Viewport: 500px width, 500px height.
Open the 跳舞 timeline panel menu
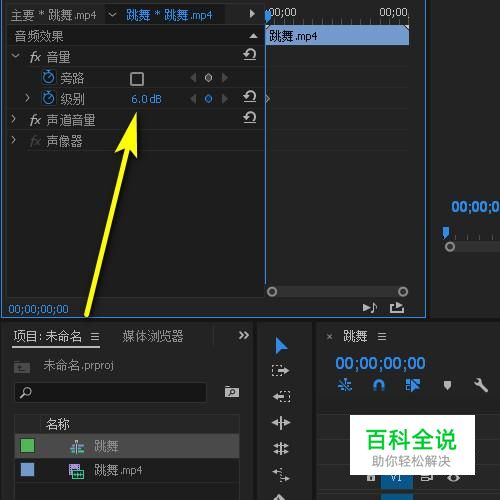point(382,336)
